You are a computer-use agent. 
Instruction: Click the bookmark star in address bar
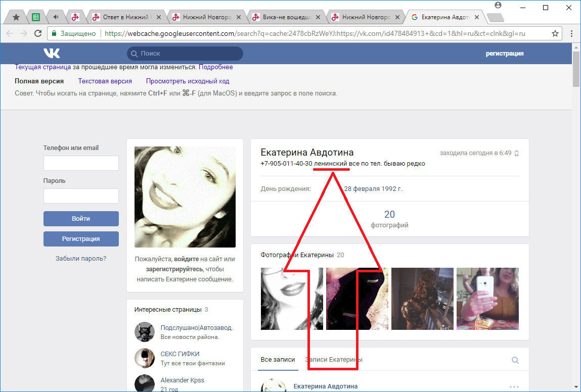(x=555, y=33)
